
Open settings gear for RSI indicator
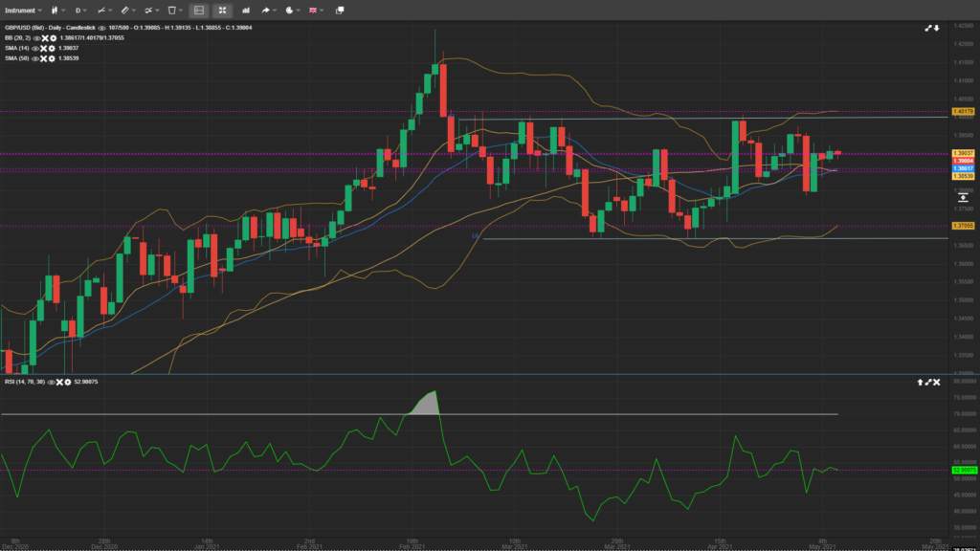pos(68,382)
